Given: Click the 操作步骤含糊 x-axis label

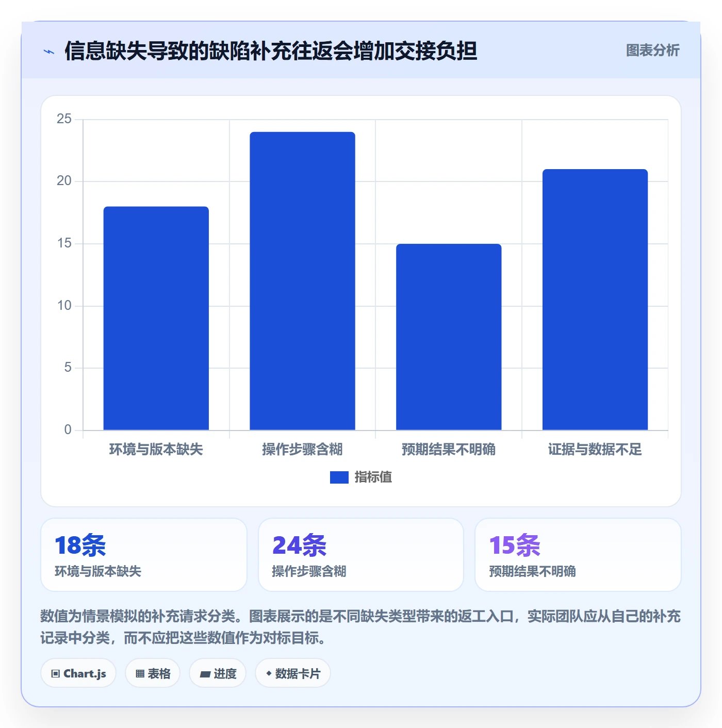Looking at the screenshot, I should pos(302,450).
